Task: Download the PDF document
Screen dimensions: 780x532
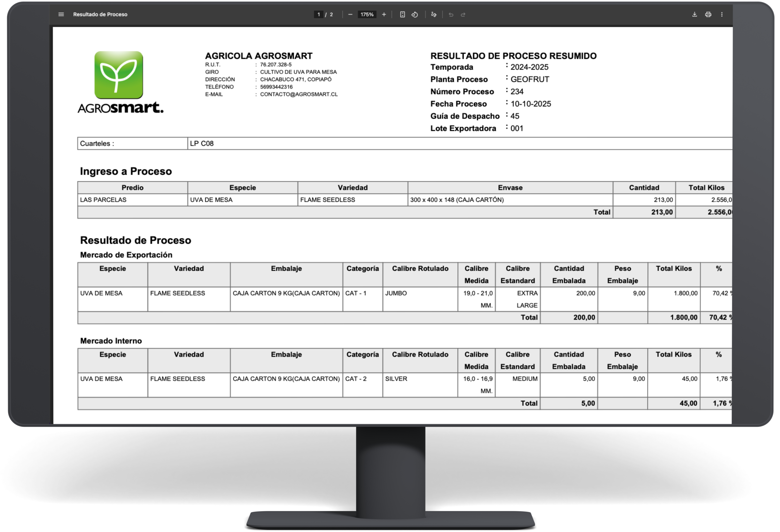Action: [x=694, y=14]
